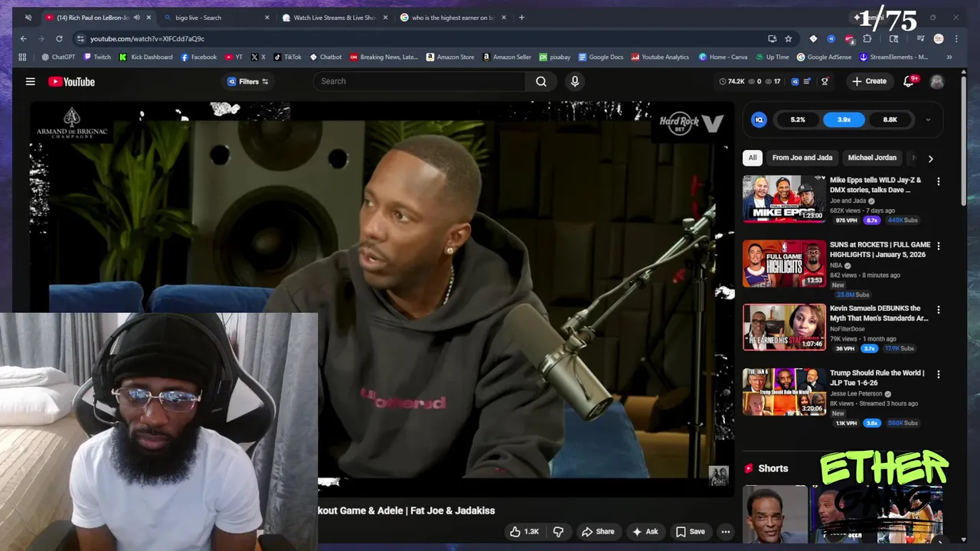Click the vidIQ trophy icon in header
The width and height of the screenshot is (980, 551).
tap(825, 81)
